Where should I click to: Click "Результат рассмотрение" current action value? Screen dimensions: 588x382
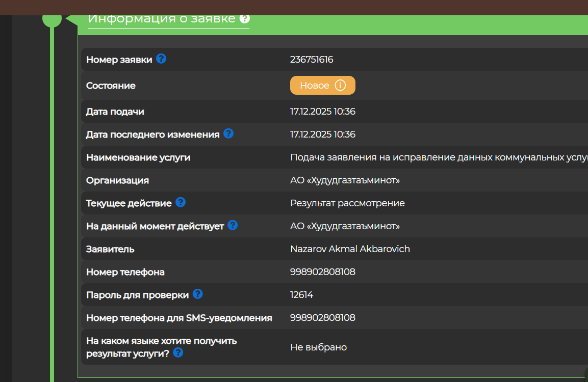(347, 203)
